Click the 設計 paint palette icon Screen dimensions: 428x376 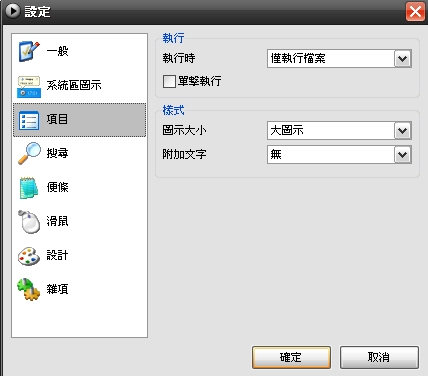click(29, 256)
